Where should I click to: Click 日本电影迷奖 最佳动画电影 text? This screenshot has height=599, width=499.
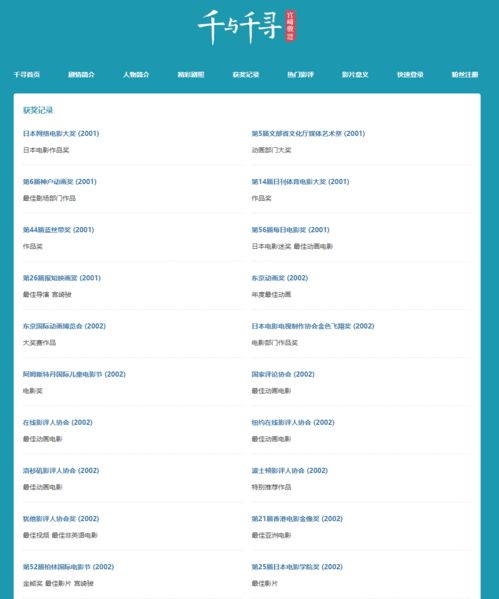pos(292,246)
